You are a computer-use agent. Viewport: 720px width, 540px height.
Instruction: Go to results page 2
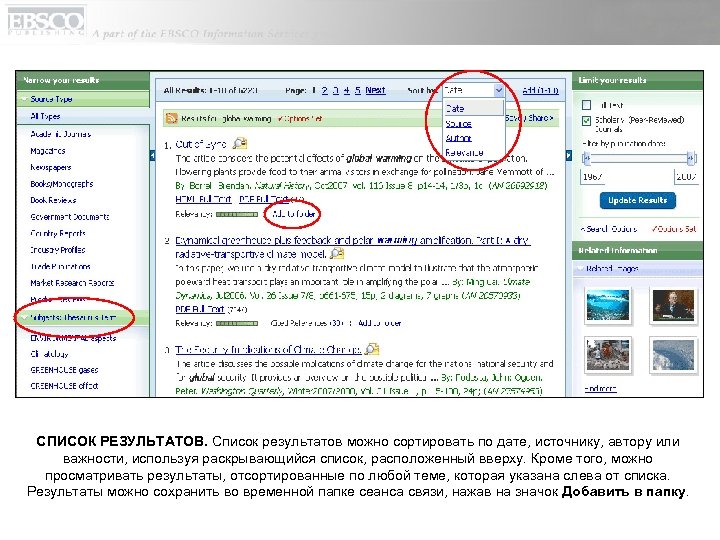(325, 90)
